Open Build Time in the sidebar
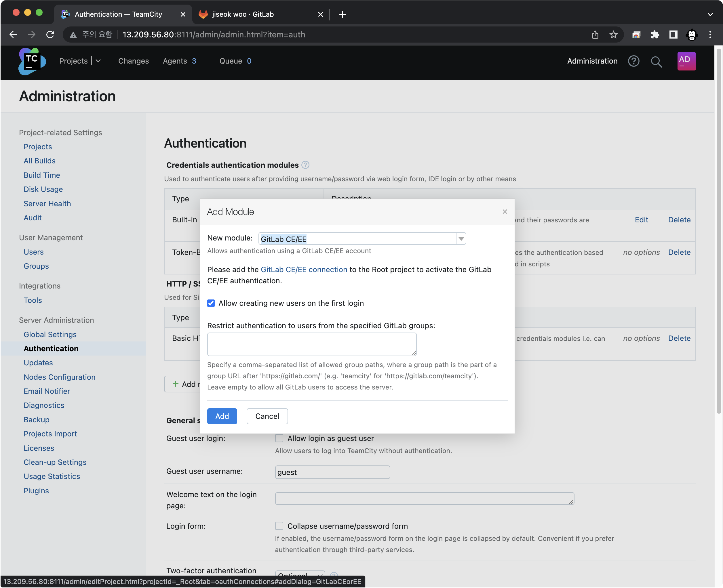Image resolution: width=723 pixels, height=588 pixels. click(42, 175)
